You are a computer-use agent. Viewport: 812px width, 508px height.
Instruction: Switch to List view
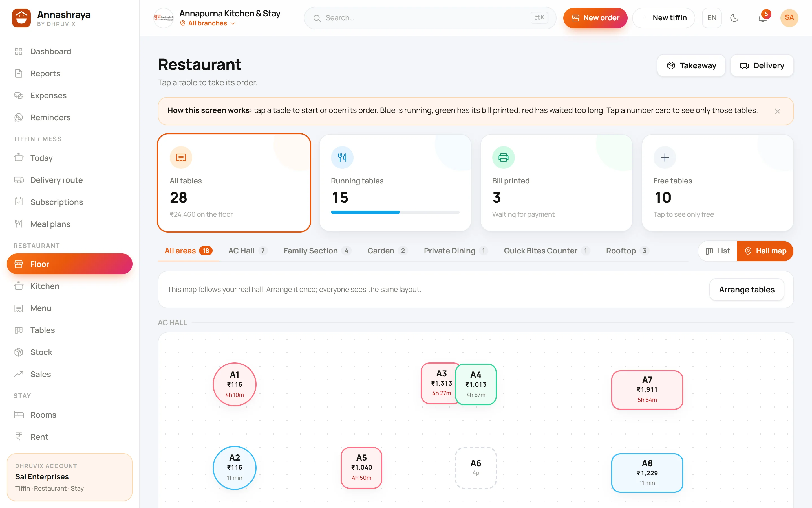[x=718, y=251]
